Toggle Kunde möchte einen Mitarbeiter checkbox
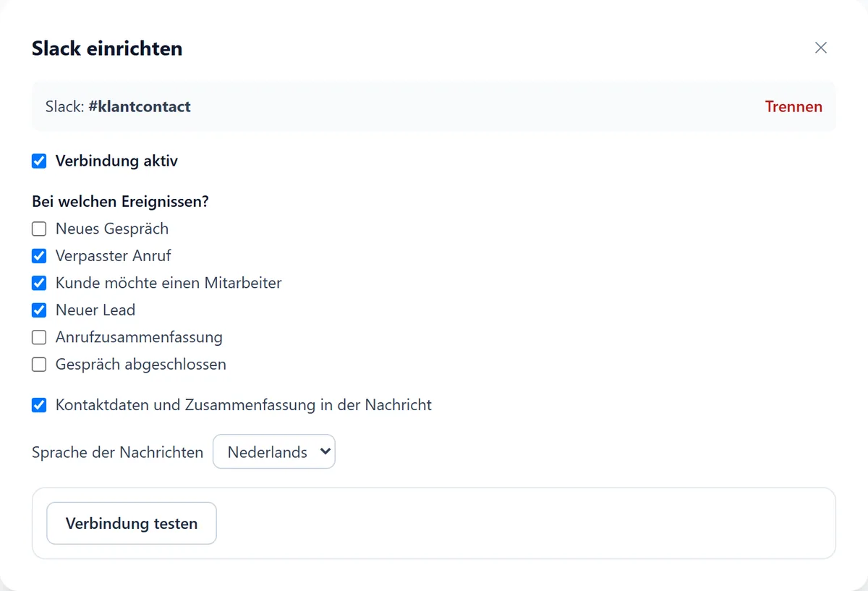 tap(39, 284)
